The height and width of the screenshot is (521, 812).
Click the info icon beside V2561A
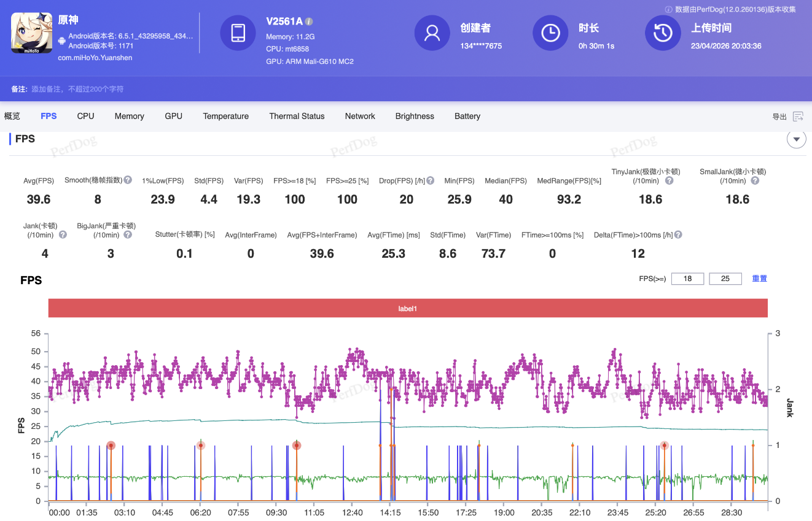[310, 21]
